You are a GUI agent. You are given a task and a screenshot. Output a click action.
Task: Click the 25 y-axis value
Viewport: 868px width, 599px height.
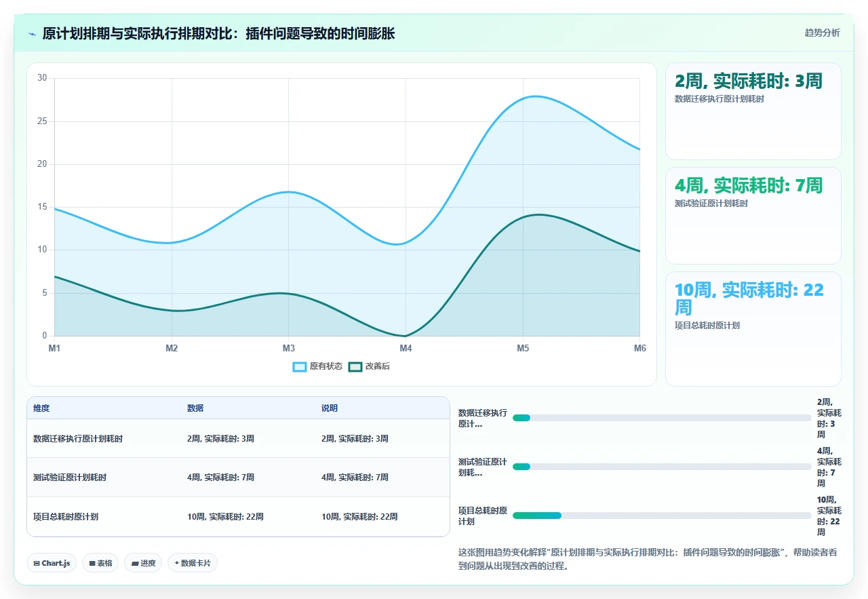[42, 121]
